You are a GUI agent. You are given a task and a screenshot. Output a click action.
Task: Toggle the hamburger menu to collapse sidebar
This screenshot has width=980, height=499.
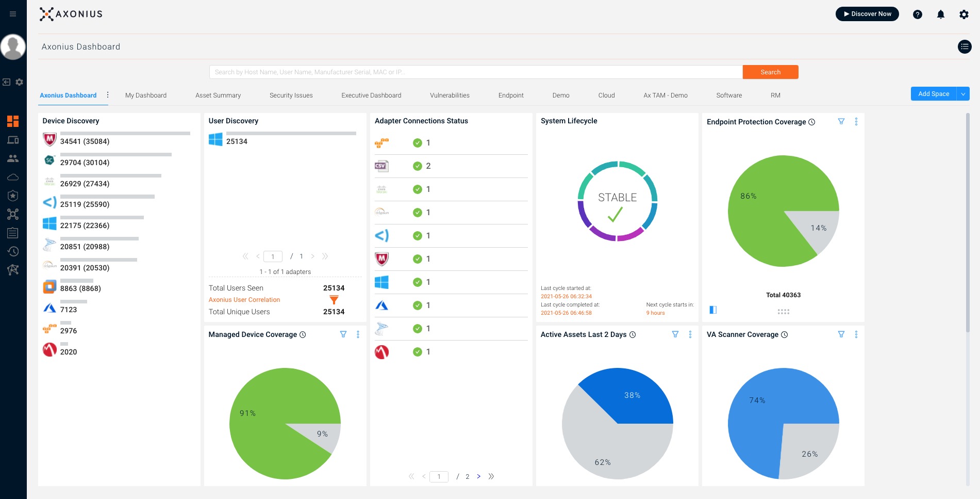13,14
